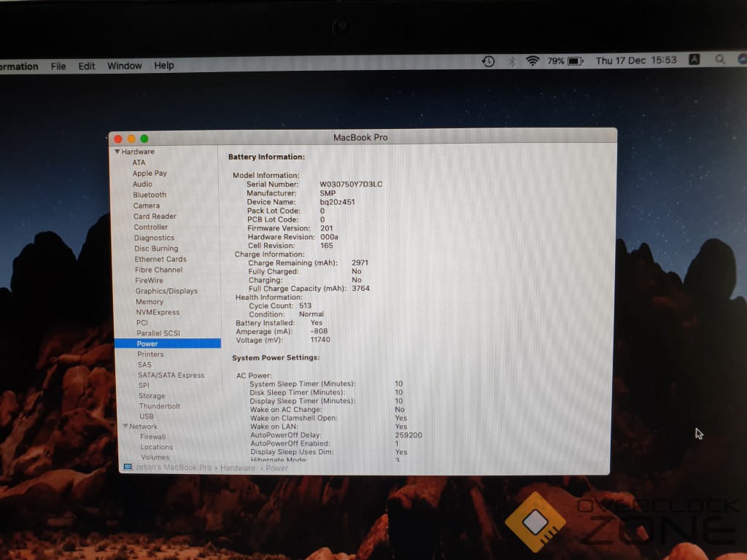
Task: Click the date and time in menu bar
Action: point(636,61)
